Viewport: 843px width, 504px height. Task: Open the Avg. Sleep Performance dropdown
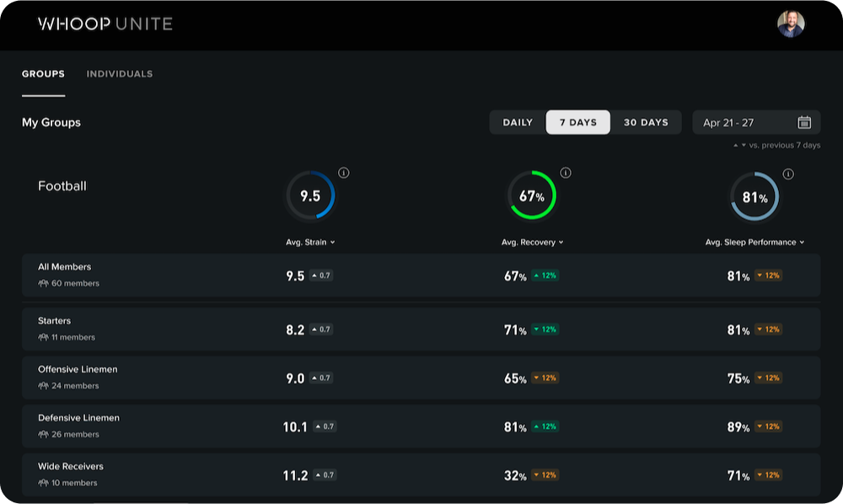tap(754, 242)
